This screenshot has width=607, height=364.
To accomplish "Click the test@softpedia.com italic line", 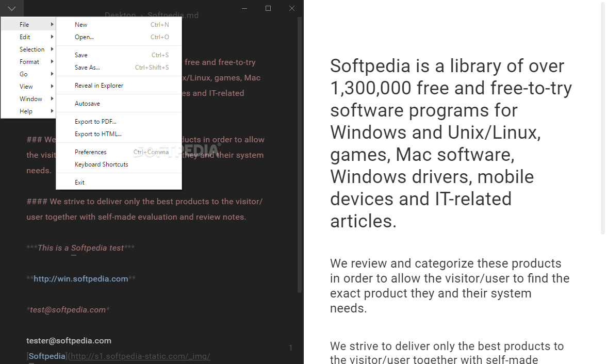I will (x=68, y=310).
